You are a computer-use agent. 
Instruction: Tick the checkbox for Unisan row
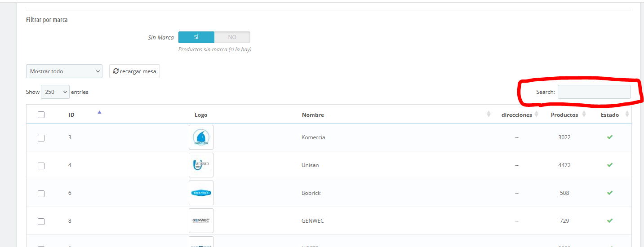tap(41, 166)
